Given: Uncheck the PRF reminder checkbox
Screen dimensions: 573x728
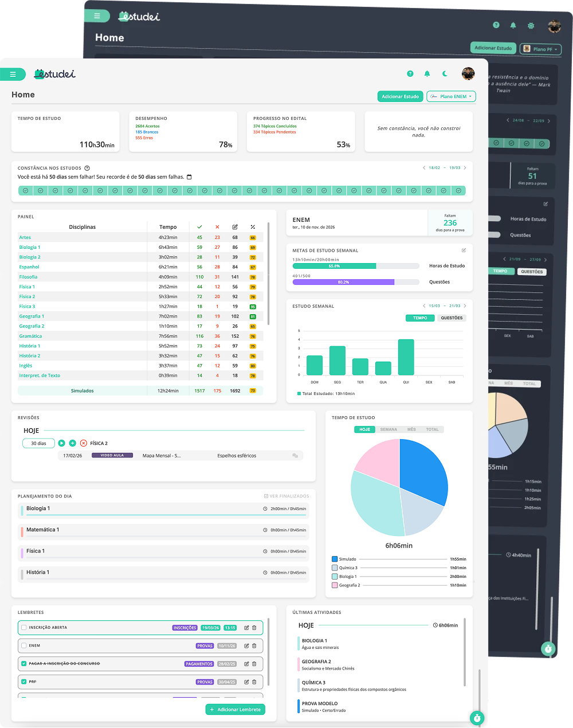Looking at the screenshot, I should point(24,682).
